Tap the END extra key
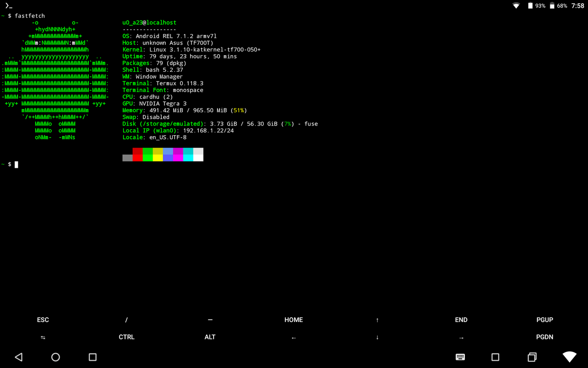 [461, 320]
